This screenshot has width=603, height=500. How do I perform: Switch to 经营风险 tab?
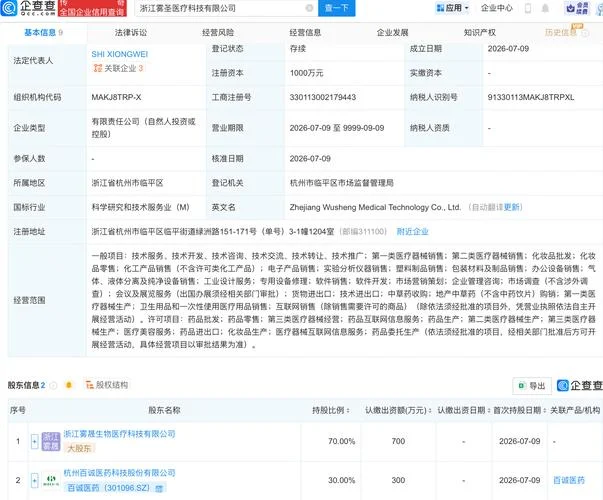(x=218, y=33)
